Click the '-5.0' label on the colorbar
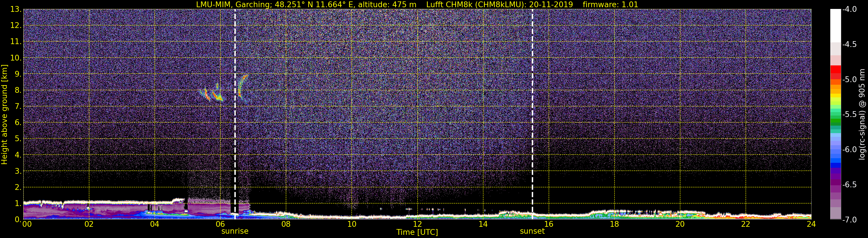The height and width of the screenshot is (238, 868). 849,80
